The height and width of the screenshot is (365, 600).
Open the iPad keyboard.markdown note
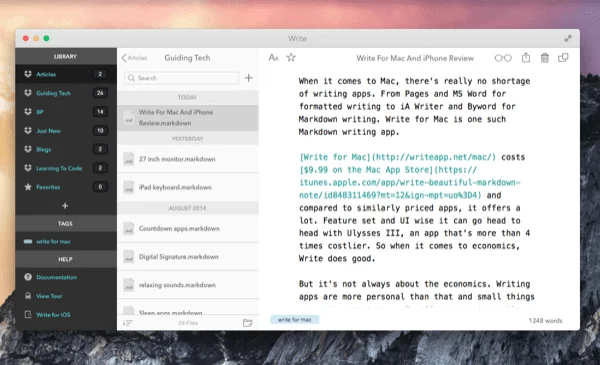tap(188, 187)
